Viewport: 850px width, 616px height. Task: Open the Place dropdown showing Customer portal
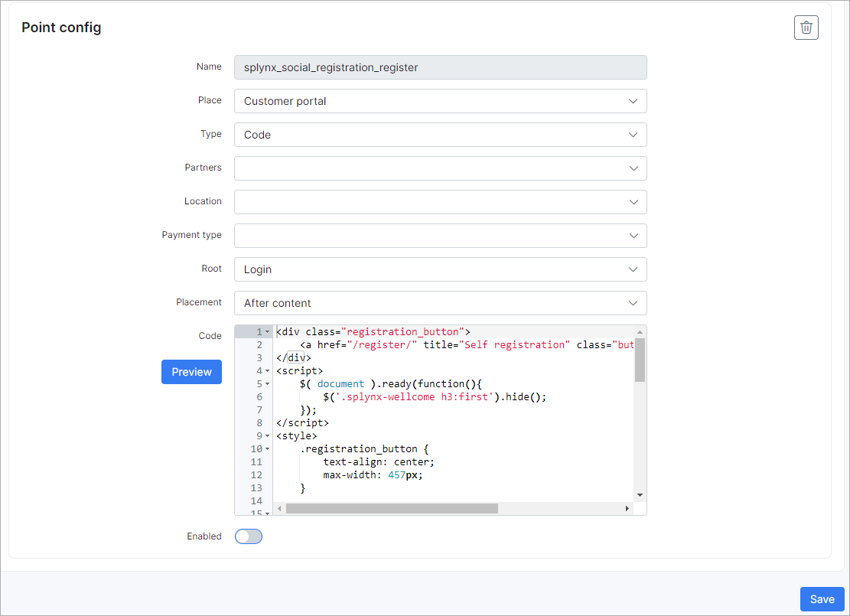click(x=440, y=101)
